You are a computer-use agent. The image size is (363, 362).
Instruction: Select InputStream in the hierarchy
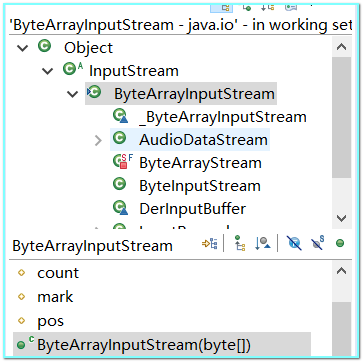click(134, 71)
